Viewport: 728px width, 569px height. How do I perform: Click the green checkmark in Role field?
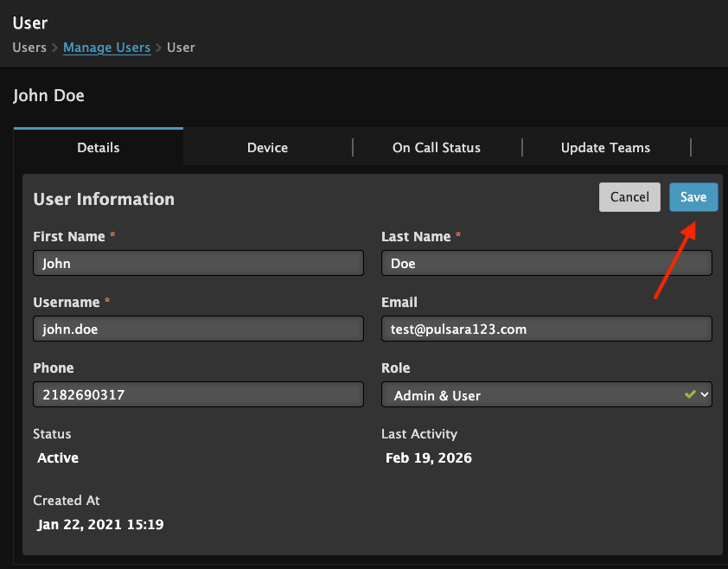pos(689,394)
